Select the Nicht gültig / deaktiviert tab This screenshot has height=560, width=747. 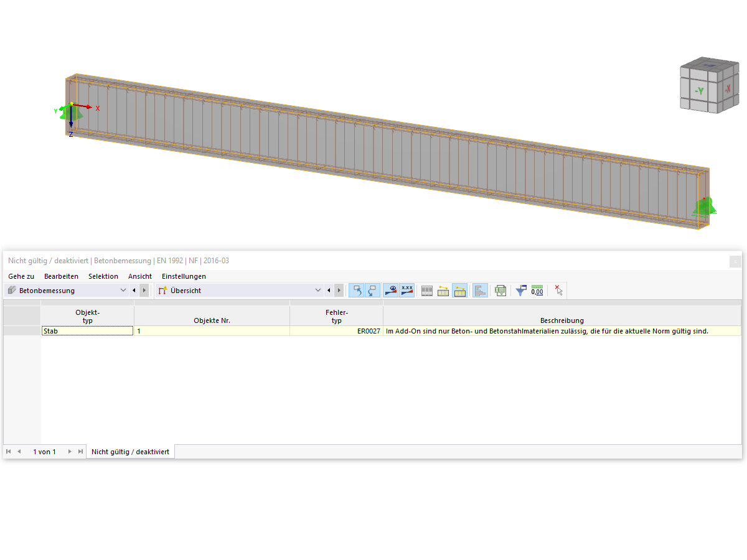pyautogui.click(x=130, y=452)
